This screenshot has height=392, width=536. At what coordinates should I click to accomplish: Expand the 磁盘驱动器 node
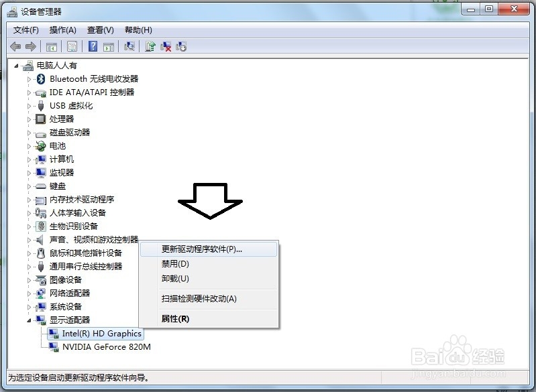tap(29, 133)
